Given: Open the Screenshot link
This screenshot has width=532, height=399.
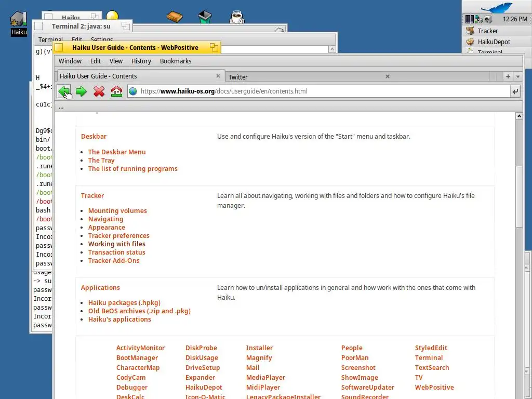Looking at the screenshot, I should tap(358, 367).
